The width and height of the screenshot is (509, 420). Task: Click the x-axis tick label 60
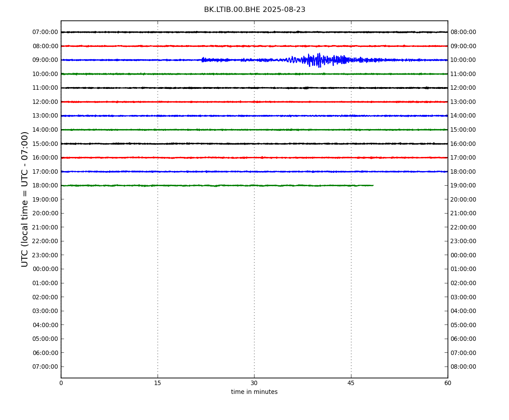pyautogui.click(x=447, y=383)
